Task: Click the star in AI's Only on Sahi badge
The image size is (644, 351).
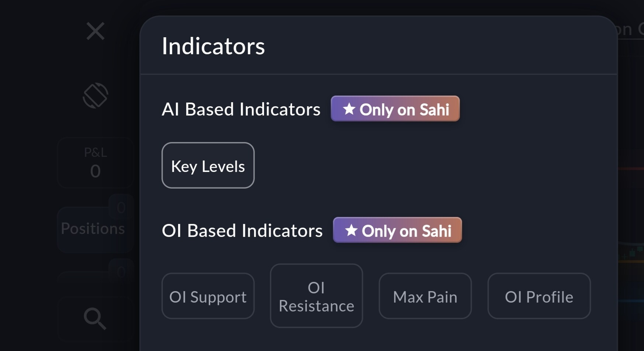Action: pos(349,109)
